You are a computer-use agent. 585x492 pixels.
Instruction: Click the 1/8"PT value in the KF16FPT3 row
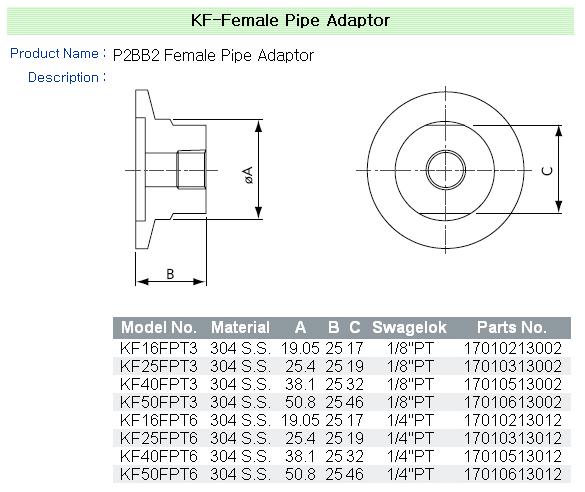(x=410, y=348)
